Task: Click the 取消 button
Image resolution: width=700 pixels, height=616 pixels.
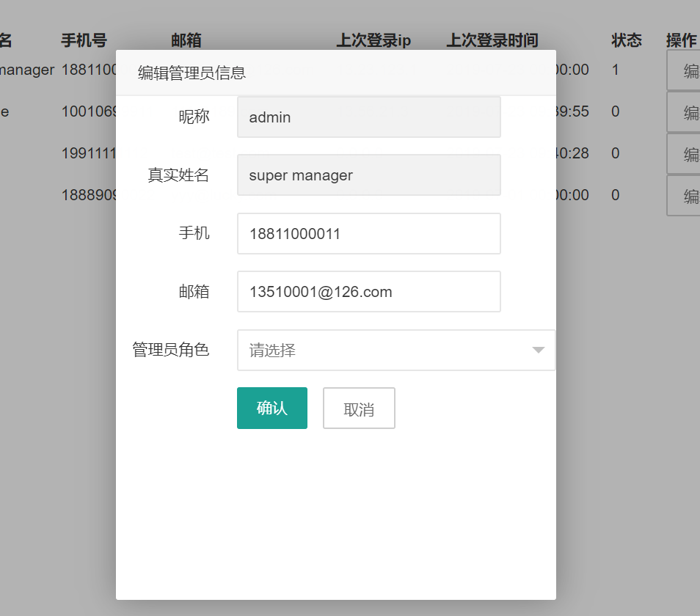Action: (x=359, y=408)
